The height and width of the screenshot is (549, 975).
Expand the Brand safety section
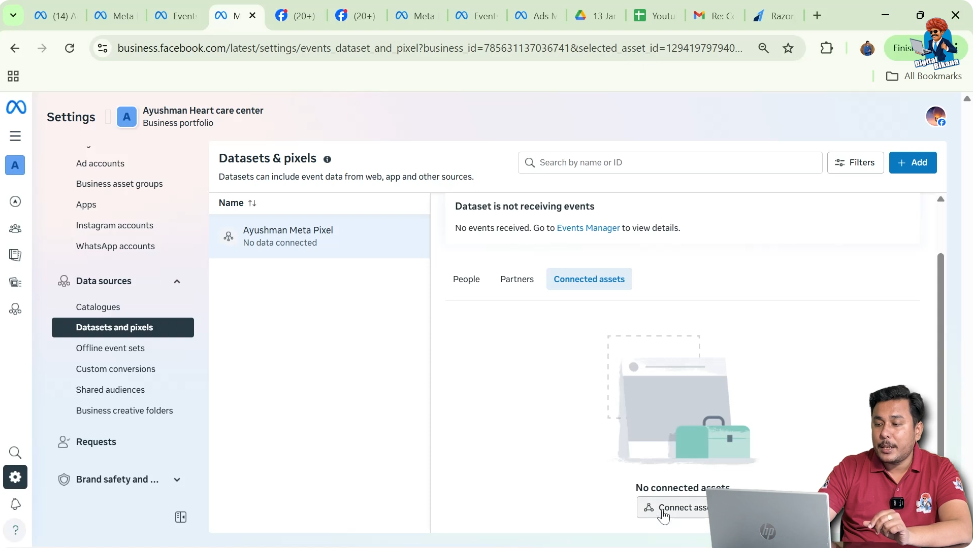177,480
